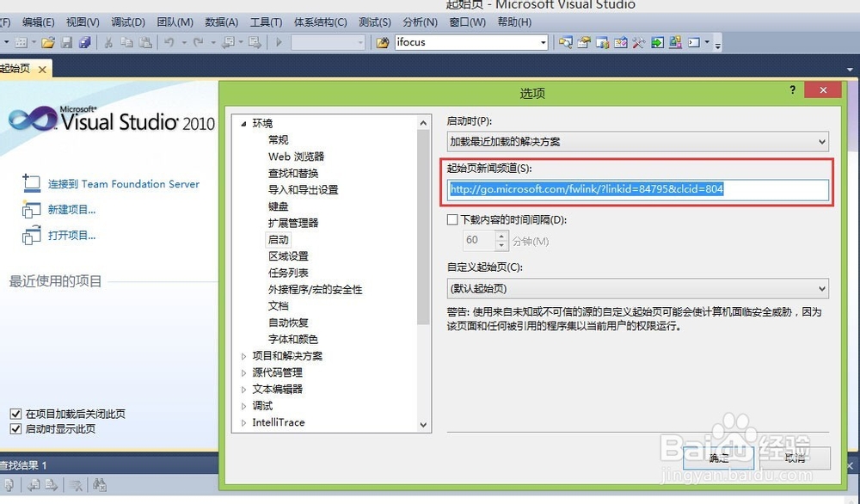860x504 pixels.
Task: Collapse the 环境 tree node
Action: tap(243, 124)
